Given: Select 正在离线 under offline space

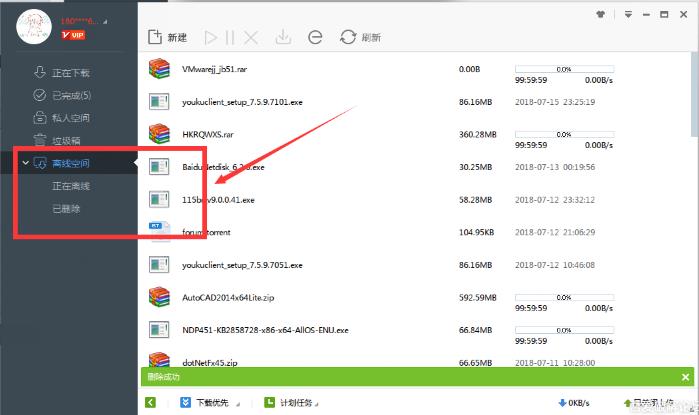Looking at the screenshot, I should pyautogui.click(x=71, y=186).
